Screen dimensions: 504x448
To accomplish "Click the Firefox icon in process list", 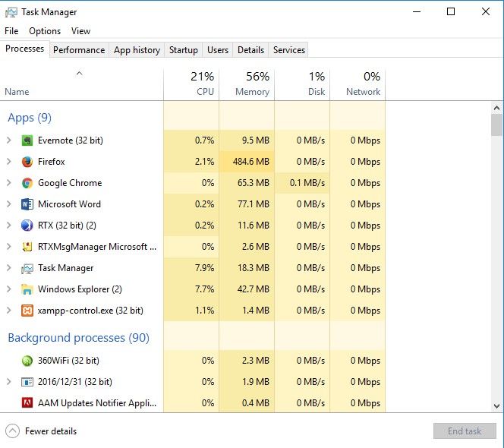I will tap(27, 162).
